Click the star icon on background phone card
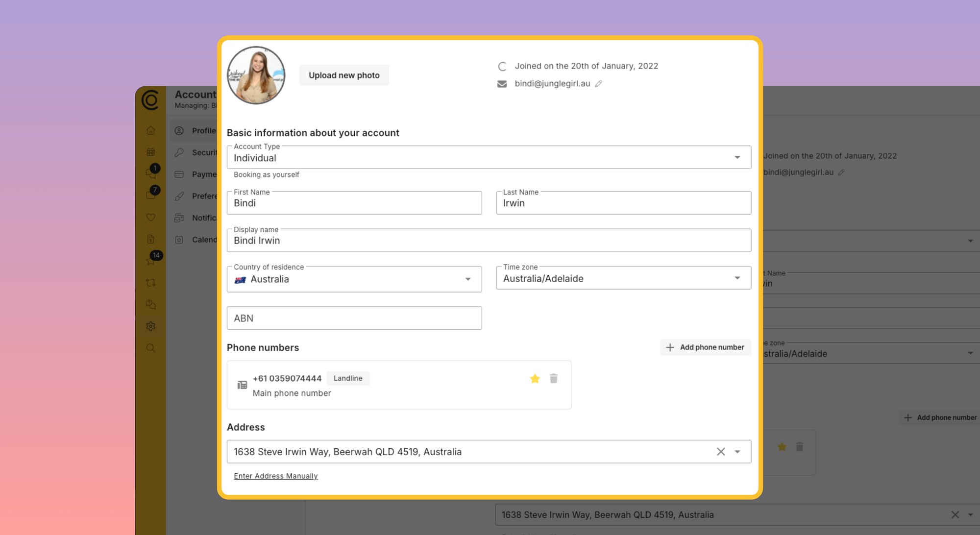 click(x=782, y=447)
